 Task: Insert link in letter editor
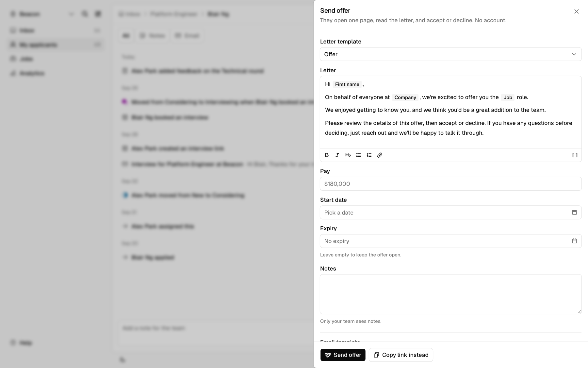click(x=380, y=155)
